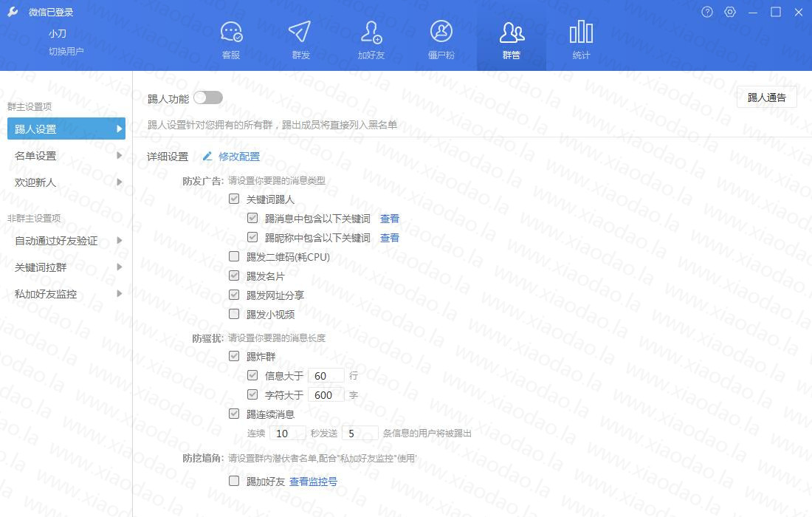Enable the 踢发小视频 checkbox
Image resolution: width=812 pixels, height=517 pixels.
234,315
